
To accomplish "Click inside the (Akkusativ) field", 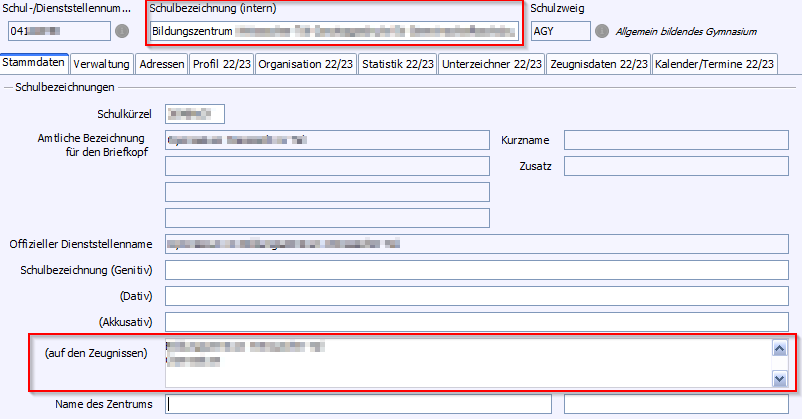I will (481, 322).
